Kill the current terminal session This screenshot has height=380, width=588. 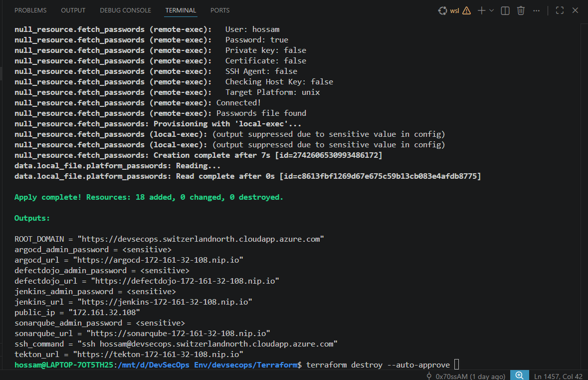click(521, 10)
